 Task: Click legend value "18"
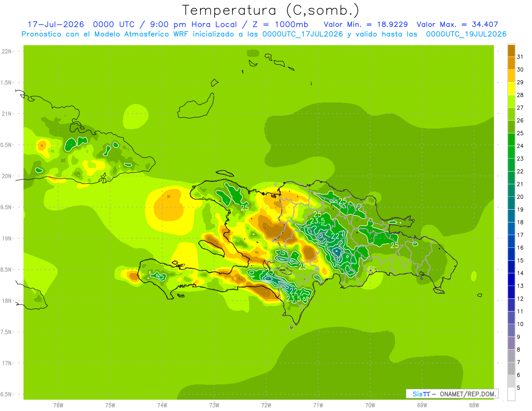520,222
